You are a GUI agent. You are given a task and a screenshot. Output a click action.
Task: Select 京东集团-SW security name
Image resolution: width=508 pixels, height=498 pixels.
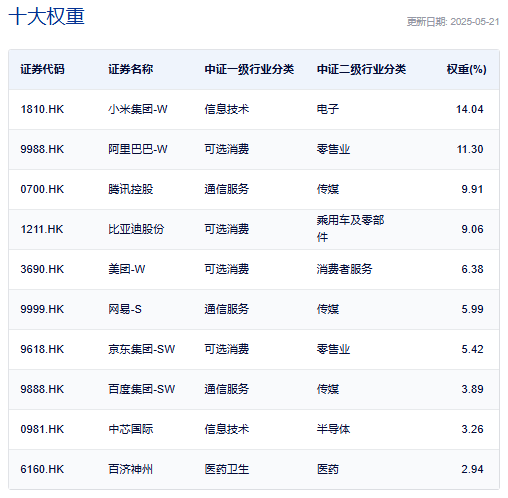coord(141,349)
